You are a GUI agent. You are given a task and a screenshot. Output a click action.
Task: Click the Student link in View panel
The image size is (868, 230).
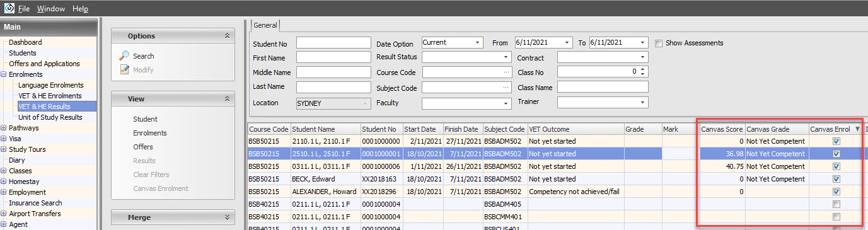tap(145, 119)
